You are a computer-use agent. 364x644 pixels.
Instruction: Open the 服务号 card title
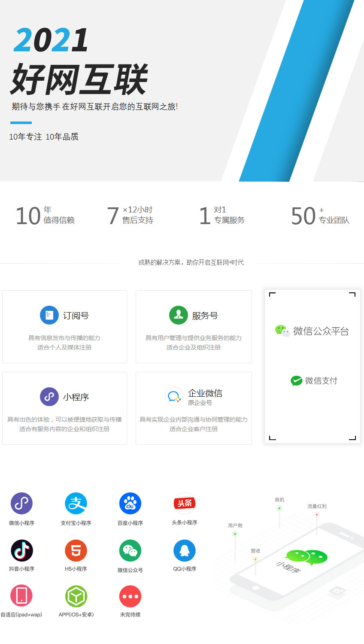click(x=205, y=316)
